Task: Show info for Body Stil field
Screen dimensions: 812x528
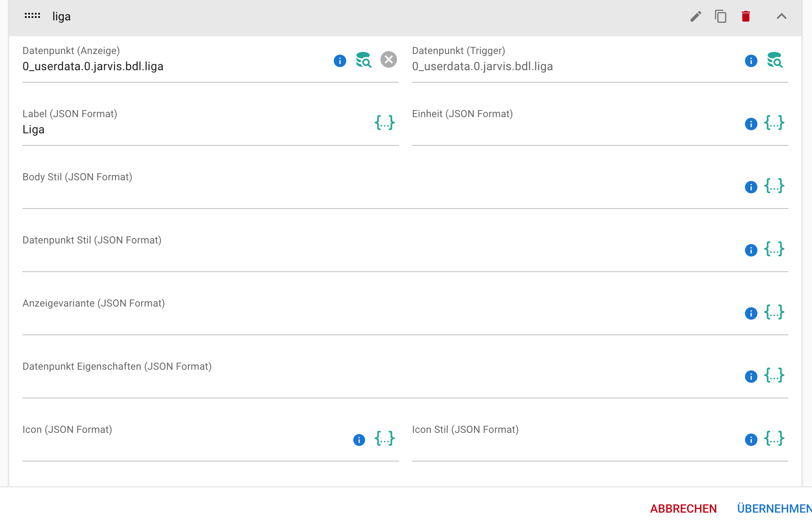Action: tap(751, 187)
